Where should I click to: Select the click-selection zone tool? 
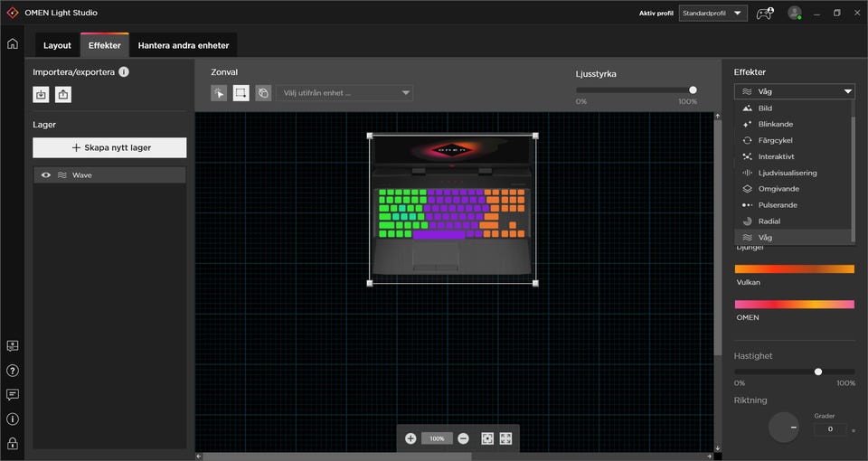pyautogui.click(x=219, y=93)
